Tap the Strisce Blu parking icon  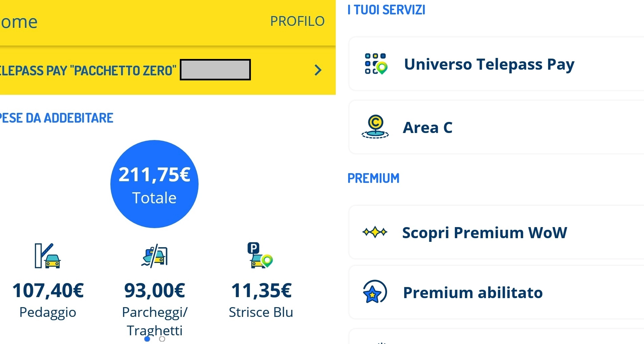[260, 256]
